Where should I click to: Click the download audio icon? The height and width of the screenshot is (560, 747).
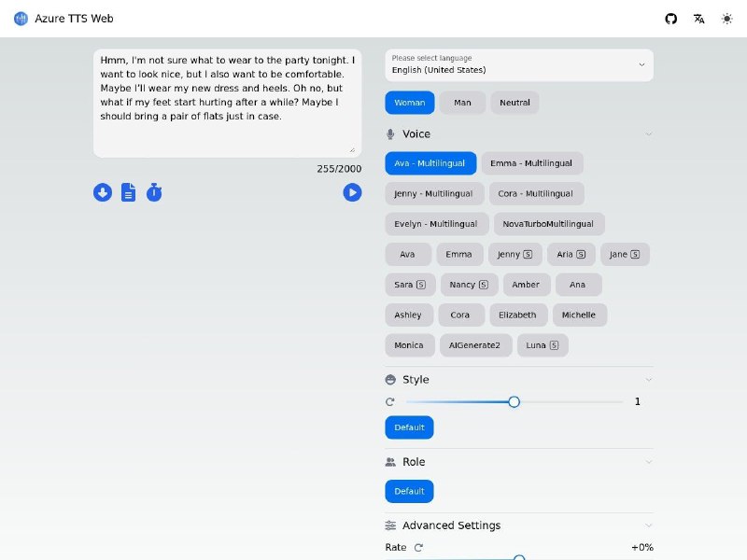point(103,192)
